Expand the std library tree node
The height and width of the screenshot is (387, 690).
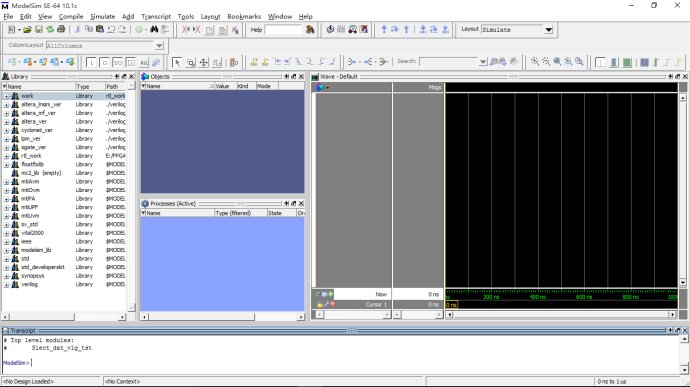pyautogui.click(x=6, y=259)
